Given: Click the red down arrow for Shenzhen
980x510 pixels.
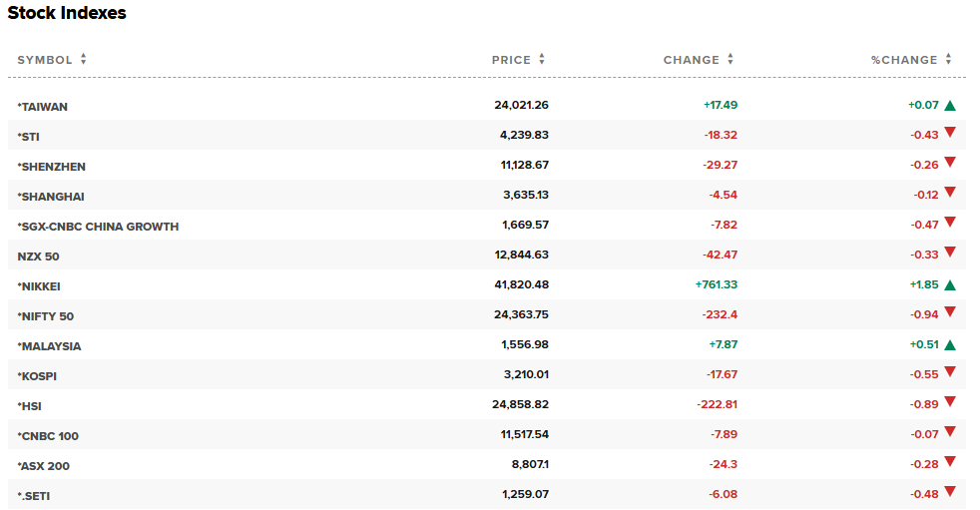Looking at the screenshot, I should tap(950, 162).
